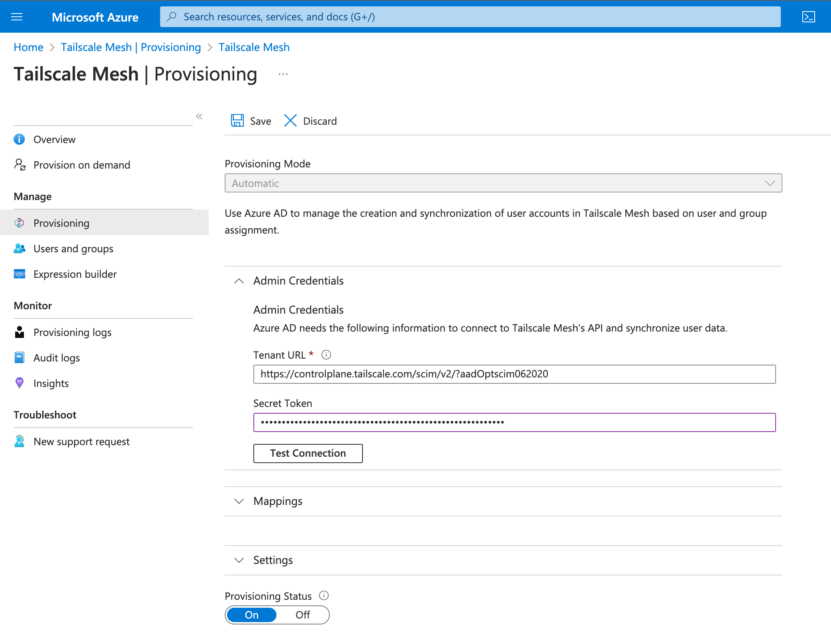Open the hamburger portal menu

click(17, 17)
